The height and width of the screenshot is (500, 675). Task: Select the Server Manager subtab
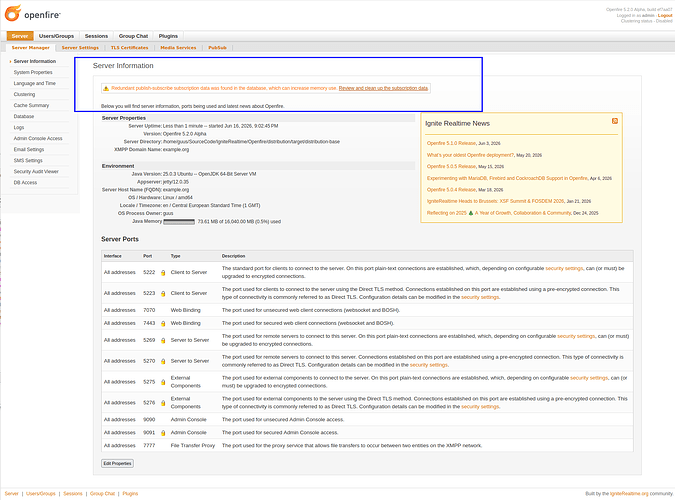pos(31,48)
